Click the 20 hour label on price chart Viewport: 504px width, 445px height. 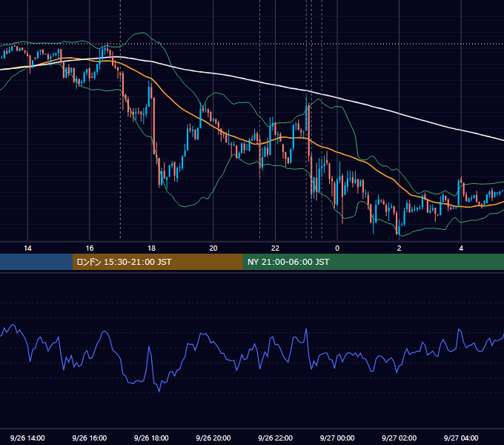(x=213, y=248)
